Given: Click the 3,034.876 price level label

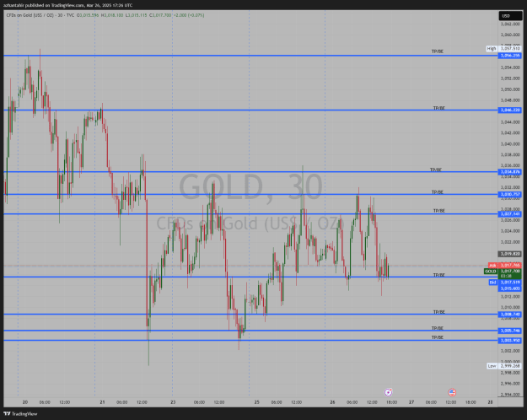Looking at the screenshot, I should click(510, 172).
